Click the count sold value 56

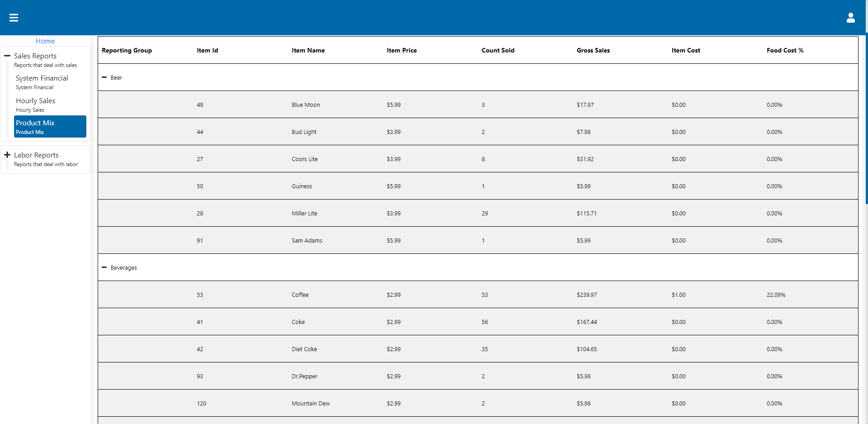pyautogui.click(x=485, y=322)
